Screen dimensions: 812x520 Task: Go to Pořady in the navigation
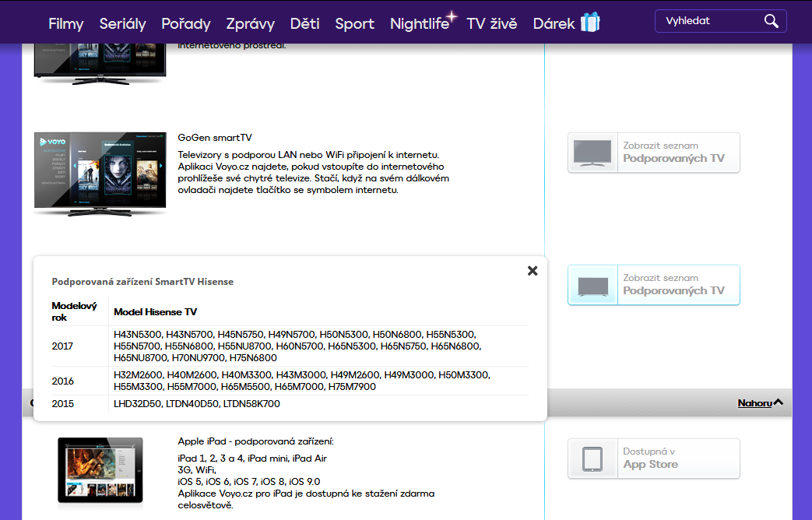point(186,24)
